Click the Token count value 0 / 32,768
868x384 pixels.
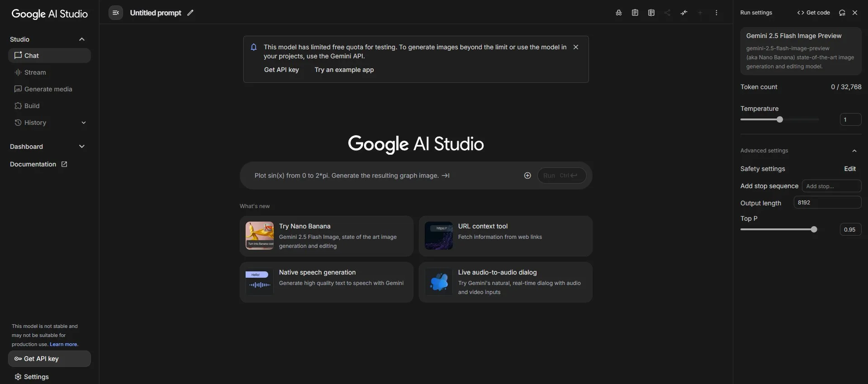pos(846,87)
